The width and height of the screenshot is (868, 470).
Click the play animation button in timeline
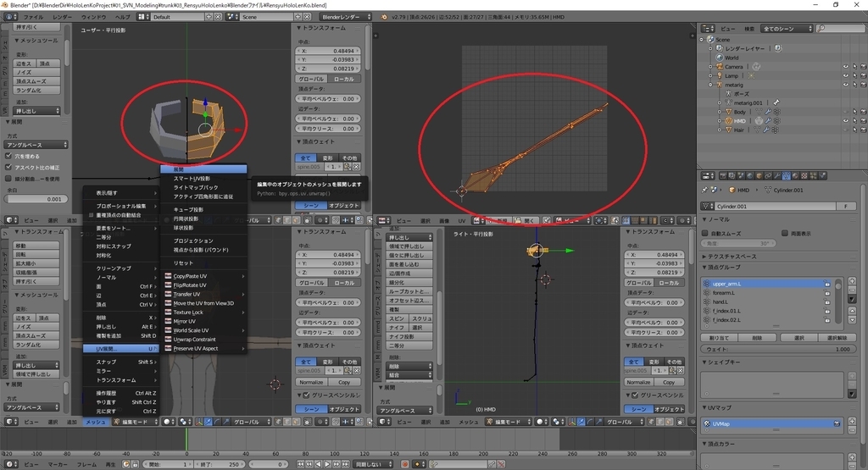[x=327, y=464]
